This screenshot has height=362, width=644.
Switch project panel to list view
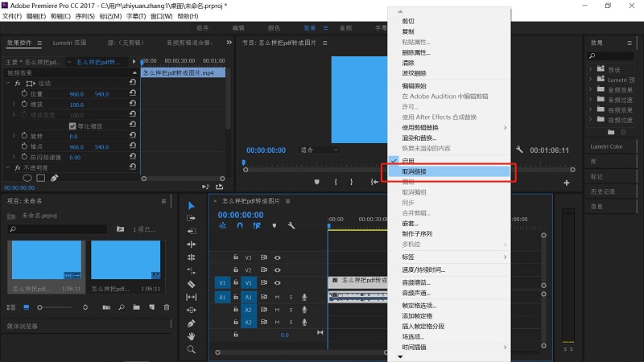pyautogui.click(x=11, y=307)
